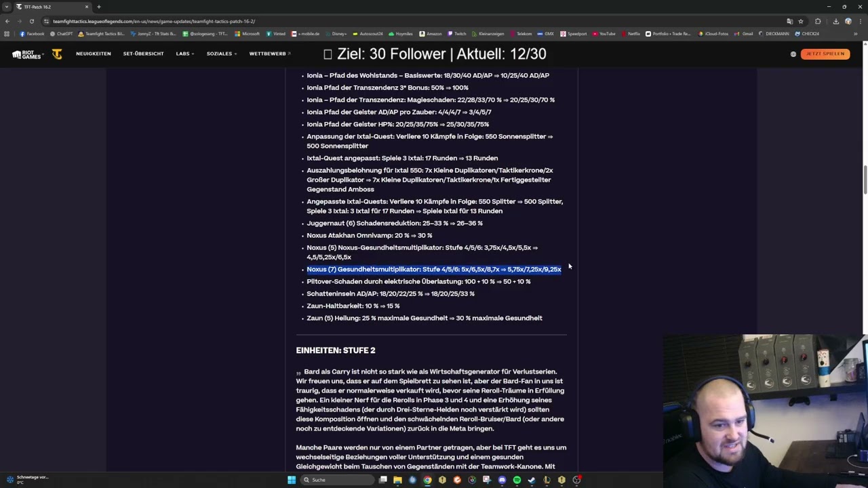868x488 pixels.
Task: Click the Schatteninseln AD/AP line
Action: click(x=391, y=293)
